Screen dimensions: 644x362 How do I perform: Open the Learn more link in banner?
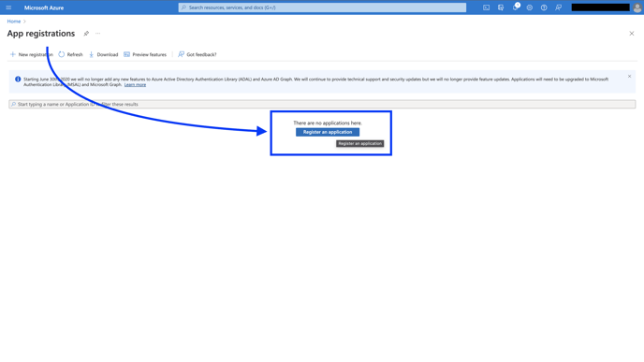(135, 84)
